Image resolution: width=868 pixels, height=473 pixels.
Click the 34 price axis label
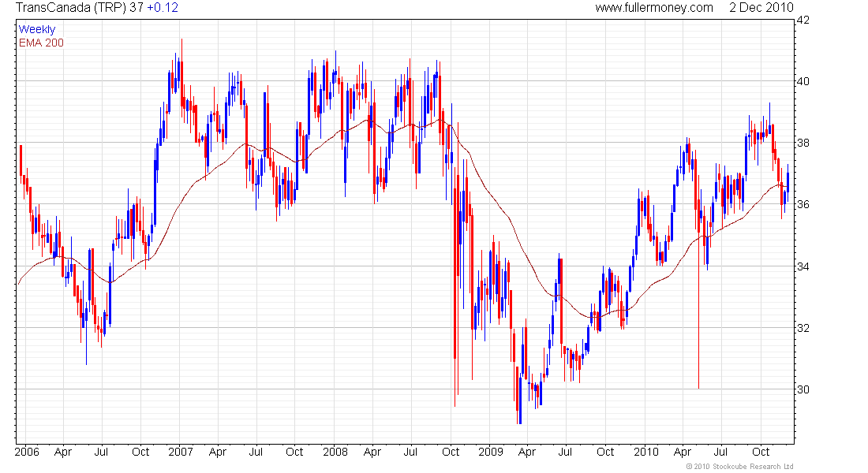point(803,266)
